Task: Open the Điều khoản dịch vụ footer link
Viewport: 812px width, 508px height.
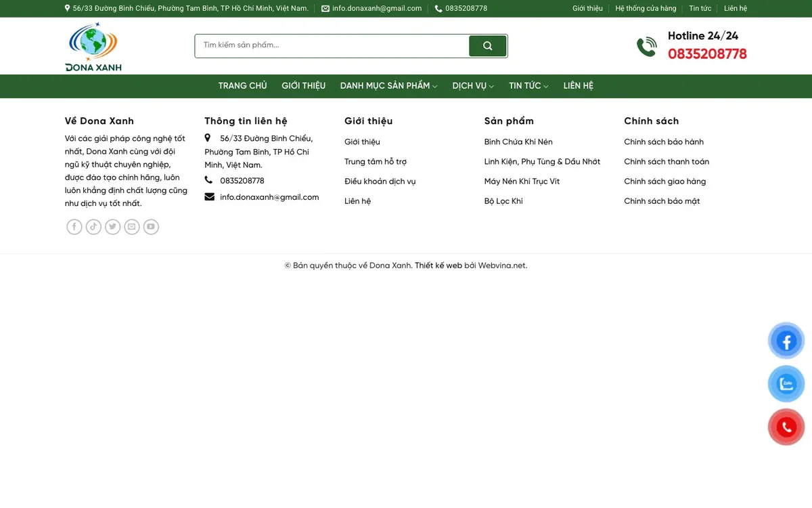Action: point(380,182)
